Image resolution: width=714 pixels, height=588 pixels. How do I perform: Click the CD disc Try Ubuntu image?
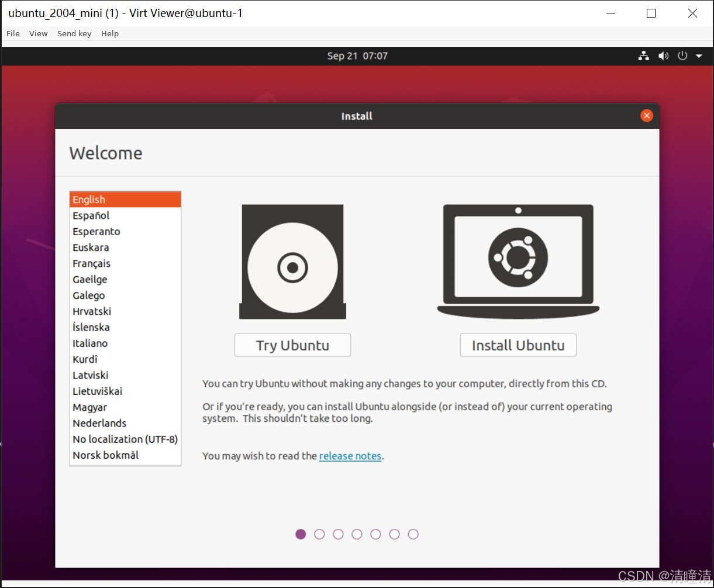[292, 262]
